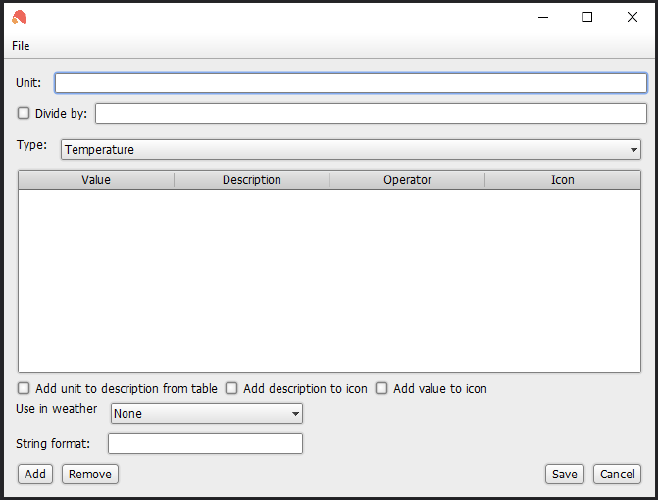Click the Type dropdown arrow
Viewport: 658px width, 500px height.
coord(634,149)
